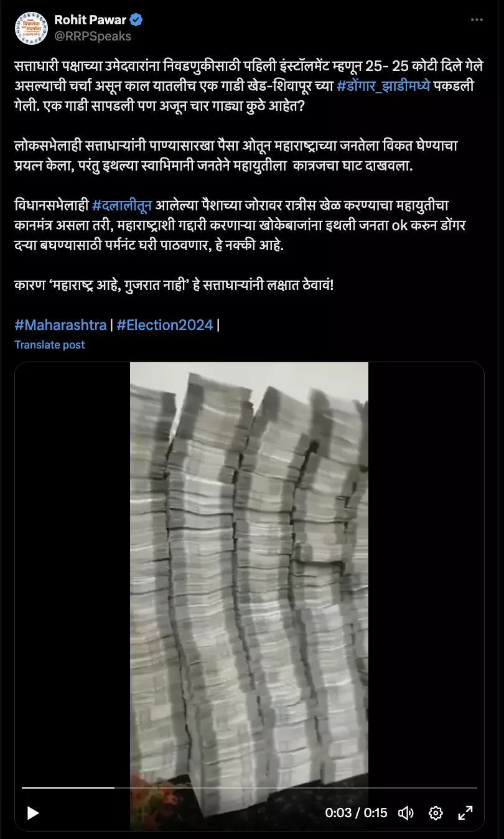
Task: Open the @RRPSpeaks handle link
Action: pyautogui.click(x=93, y=36)
